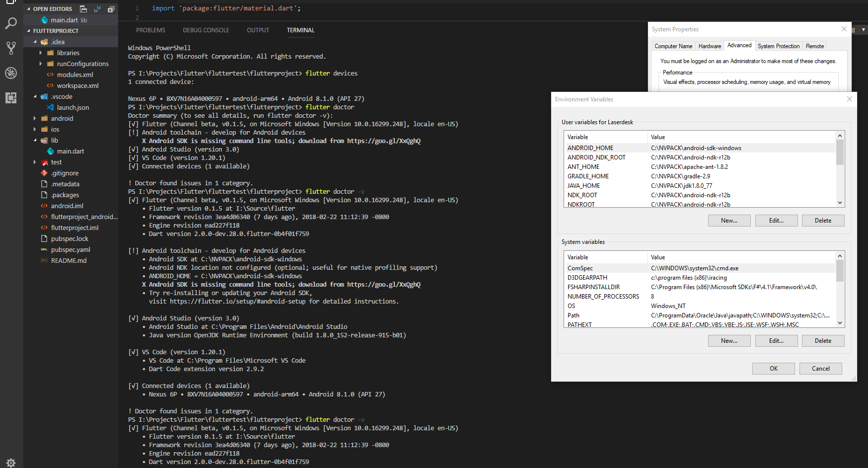
Task: Open Hardware tab in System Properties
Action: click(710, 46)
